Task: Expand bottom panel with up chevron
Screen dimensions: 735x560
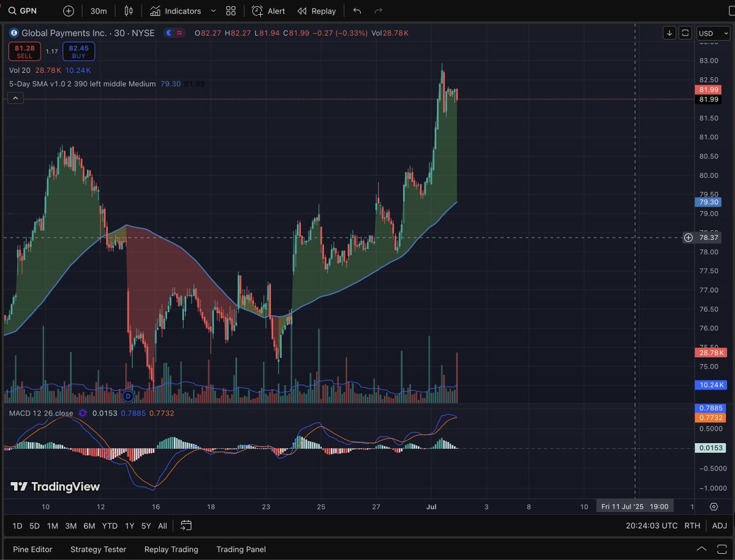Action: [703, 550]
